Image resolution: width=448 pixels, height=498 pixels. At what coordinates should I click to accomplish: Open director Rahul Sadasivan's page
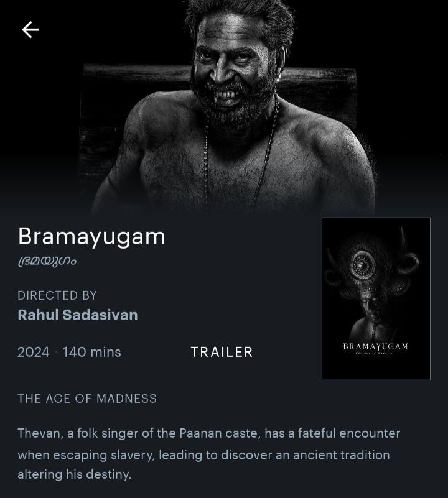(x=78, y=315)
